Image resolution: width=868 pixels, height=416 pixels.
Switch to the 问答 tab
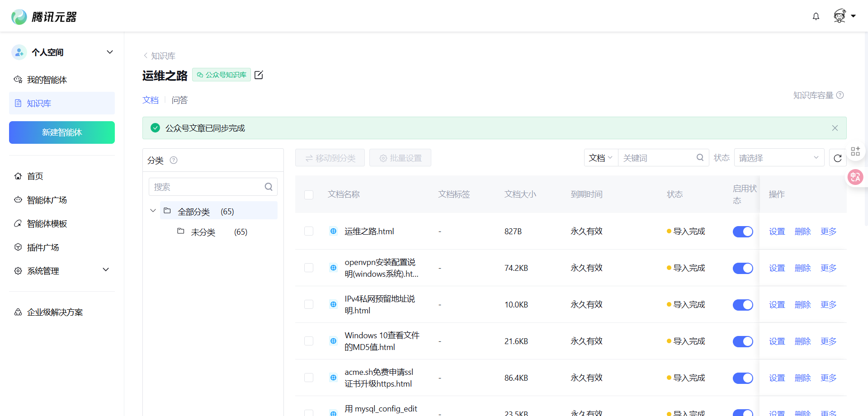click(179, 100)
